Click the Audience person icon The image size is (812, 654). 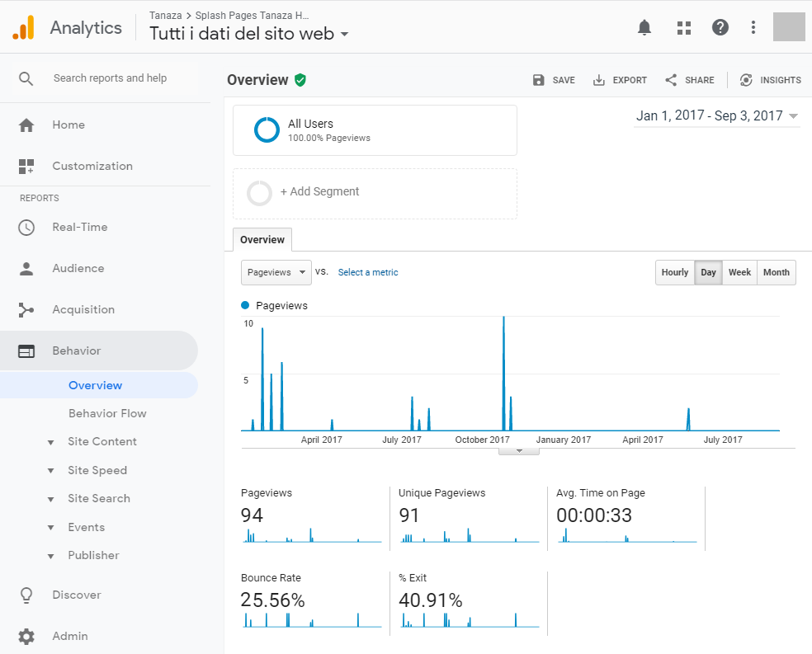pyautogui.click(x=26, y=269)
